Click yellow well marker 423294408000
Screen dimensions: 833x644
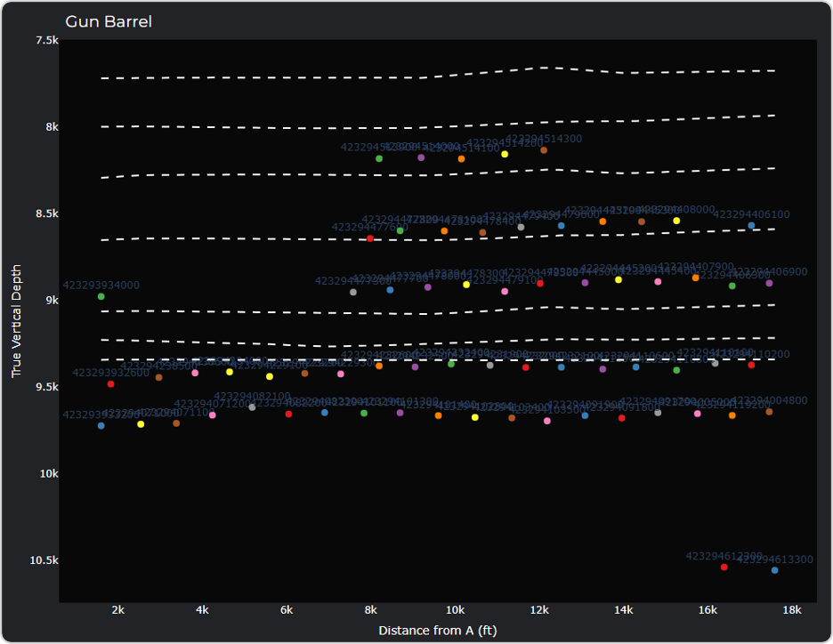(676, 221)
